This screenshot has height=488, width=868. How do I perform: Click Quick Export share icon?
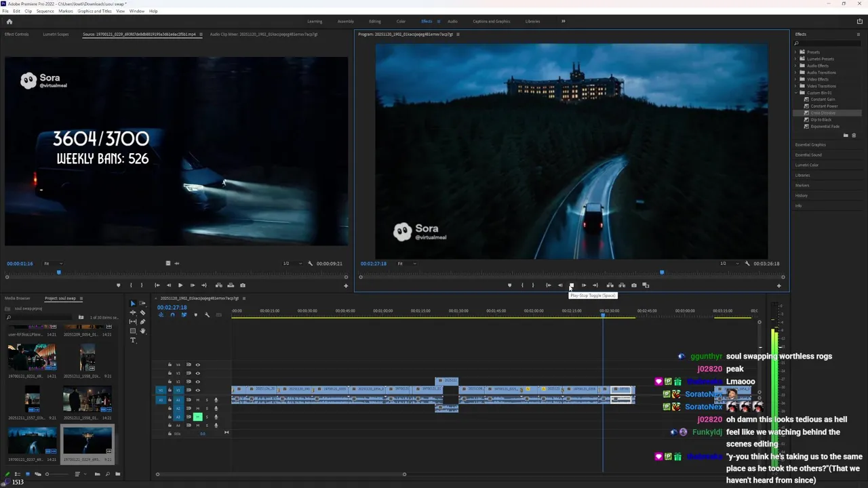pos(860,21)
